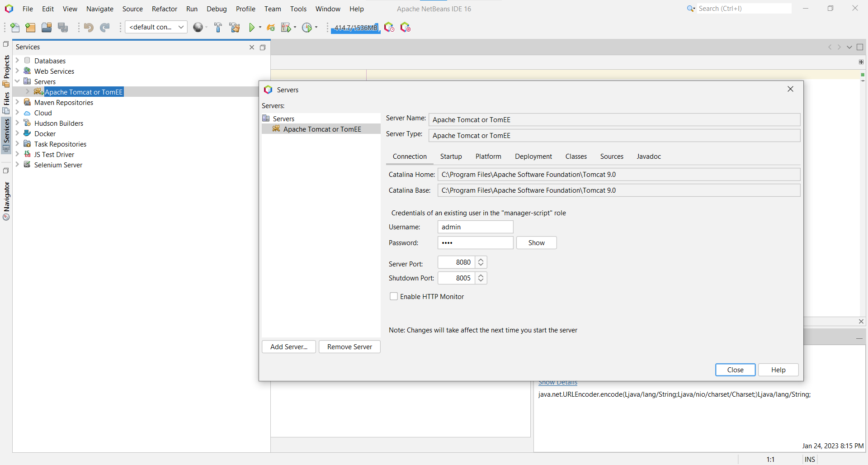Viewport: 868px width, 465px height.
Task: Close the Services panel tab
Action: pyautogui.click(x=252, y=47)
